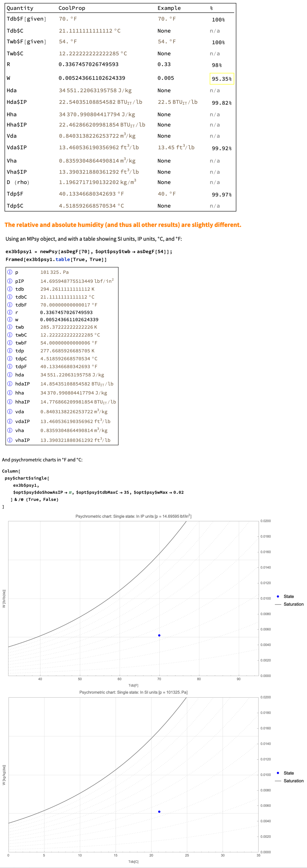Screen dimensions: 307x868
Task: Open the info icon for tdbF
Action: coord(10,305)
